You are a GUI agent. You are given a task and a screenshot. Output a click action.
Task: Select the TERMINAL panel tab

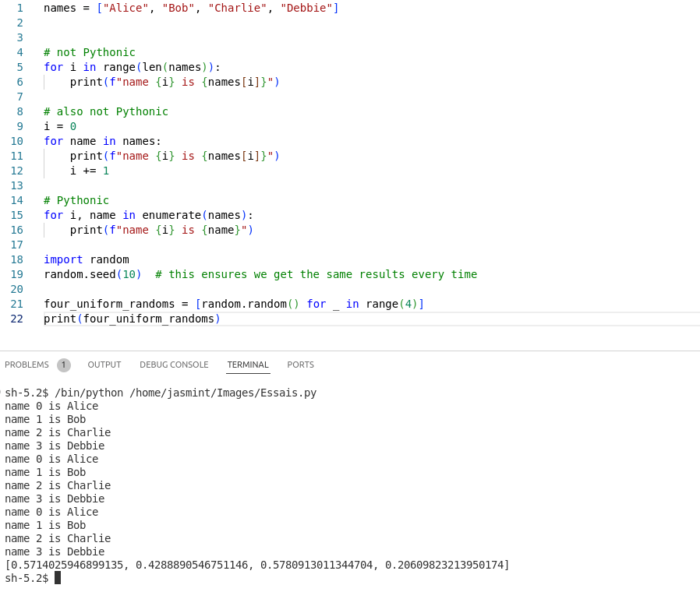tap(248, 365)
